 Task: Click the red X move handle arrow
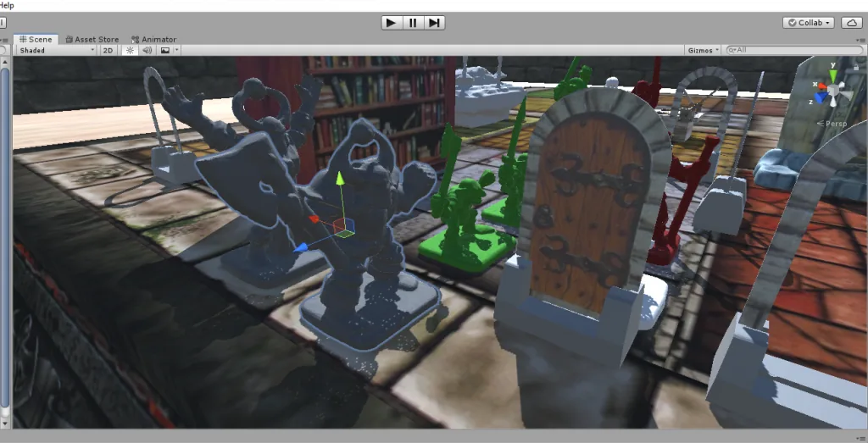(314, 219)
